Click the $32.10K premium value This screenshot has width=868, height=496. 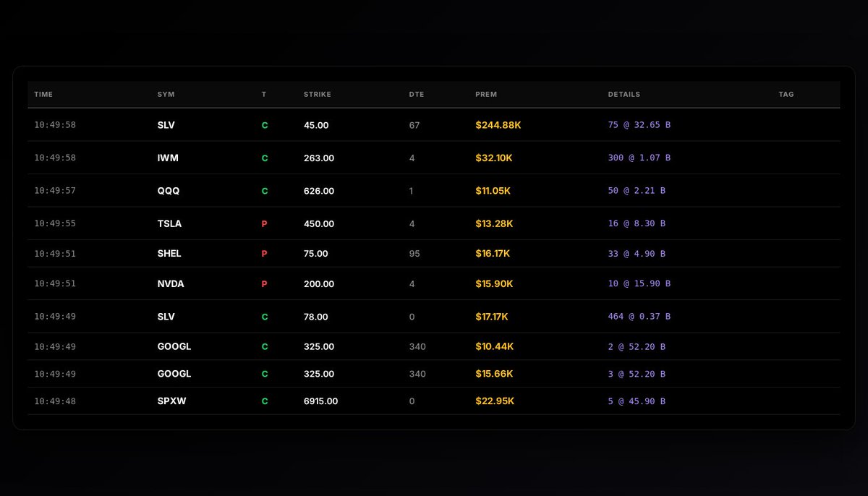(494, 158)
